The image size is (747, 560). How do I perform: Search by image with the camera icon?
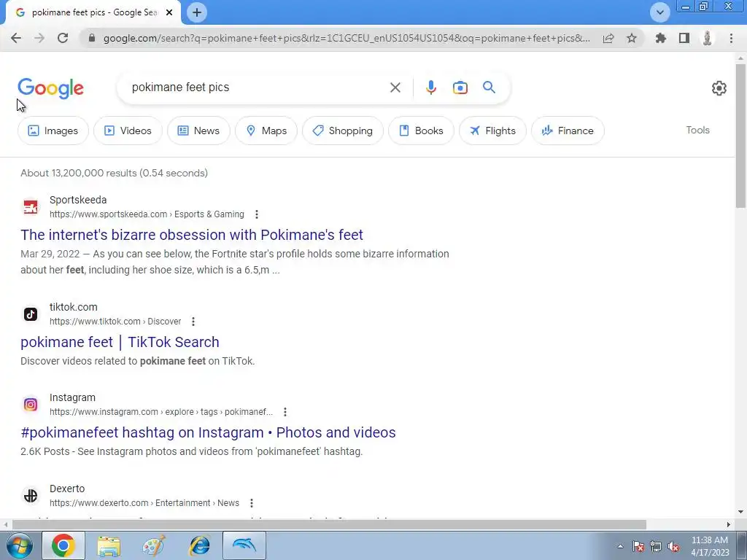coord(460,87)
